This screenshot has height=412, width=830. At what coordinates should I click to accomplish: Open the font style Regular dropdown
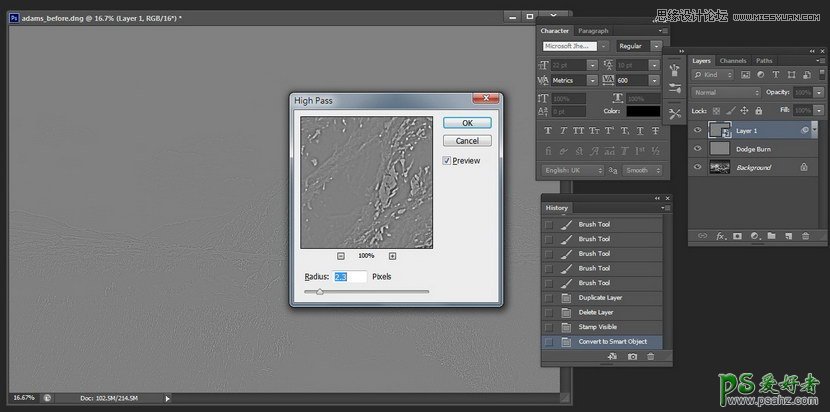(640, 46)
